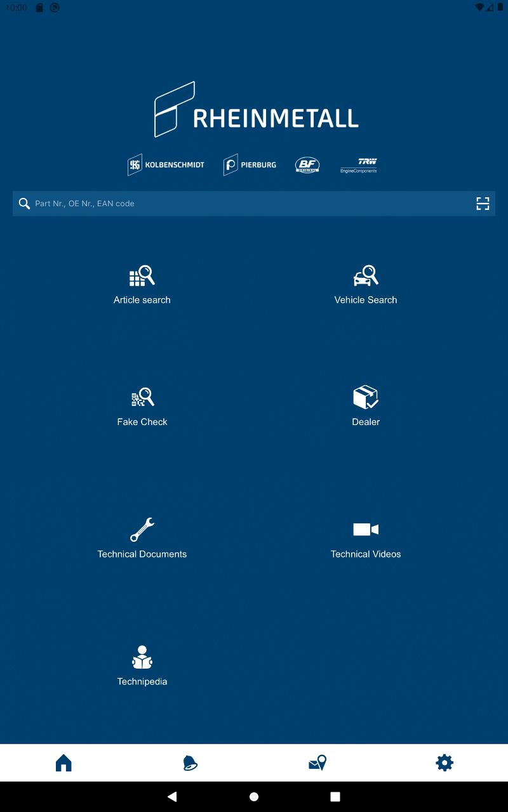Tap the Rheinmetall main logo
The height and width of the screenshot is (812, 508).
[257, 109]
